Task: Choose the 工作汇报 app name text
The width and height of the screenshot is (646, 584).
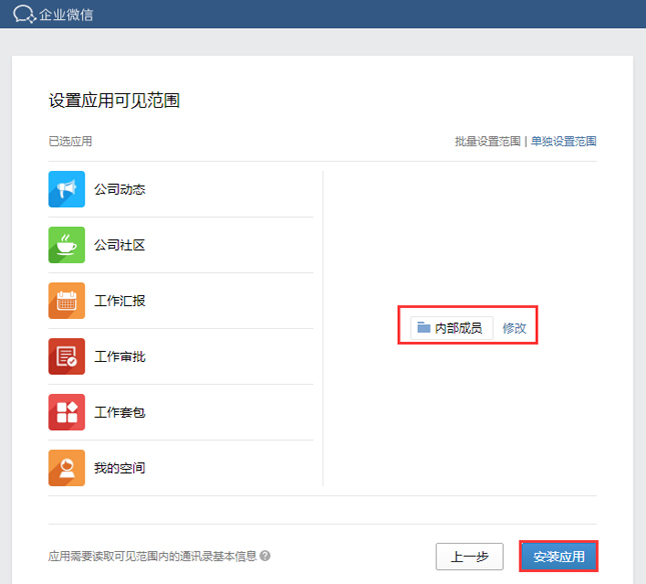Action: [119, 301]
